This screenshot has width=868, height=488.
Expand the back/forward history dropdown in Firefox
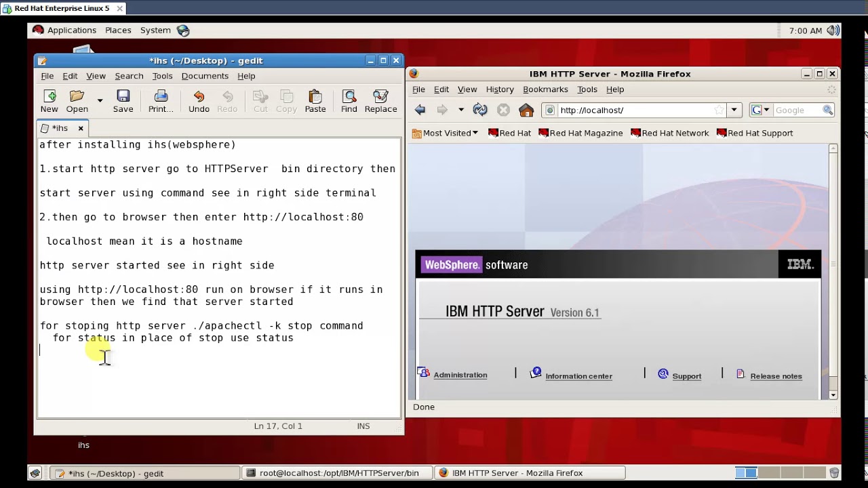point(460,110)
